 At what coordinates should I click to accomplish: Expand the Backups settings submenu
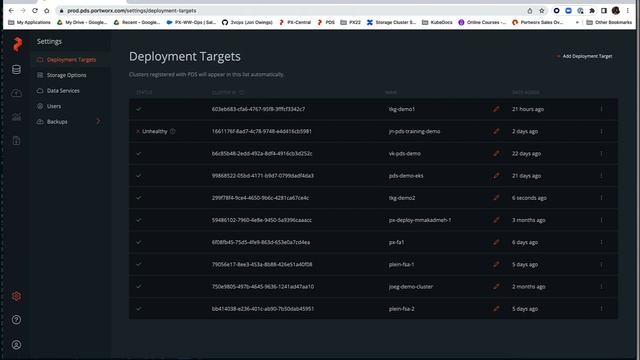point(98,121)
